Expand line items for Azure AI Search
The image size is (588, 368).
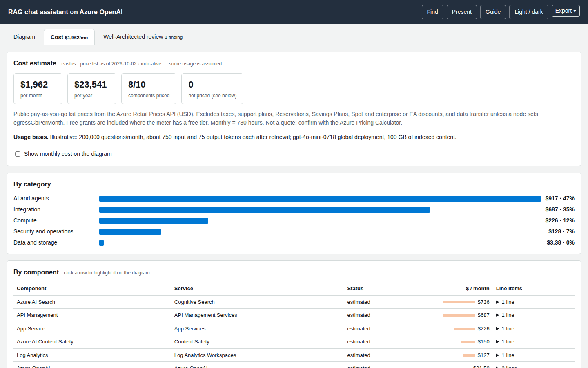click(505, 302)
